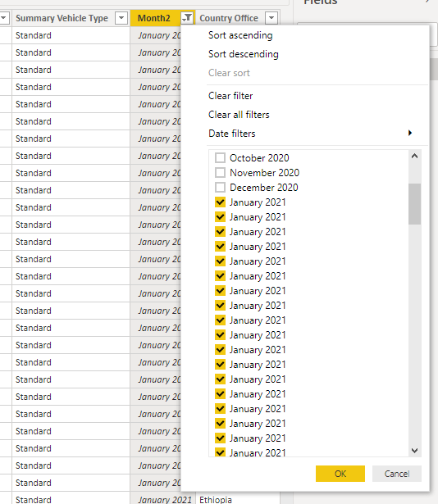438x504 pixels.
Task: Confirm the filter with OK
Action: [x=340, y=474]
